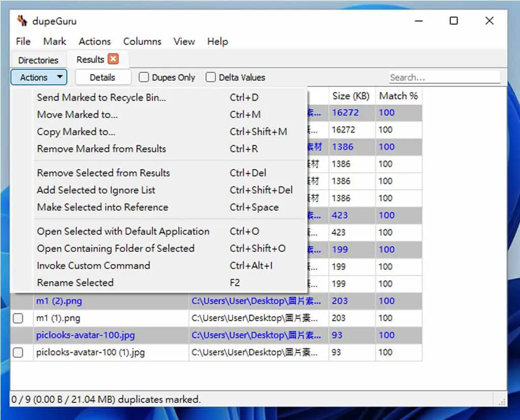
Task: Open the Mark menu in menu bar
Action: 55,42
